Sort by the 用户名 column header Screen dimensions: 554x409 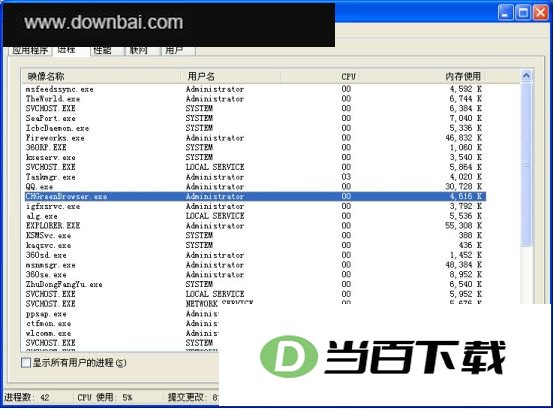(x=231, y=76)
